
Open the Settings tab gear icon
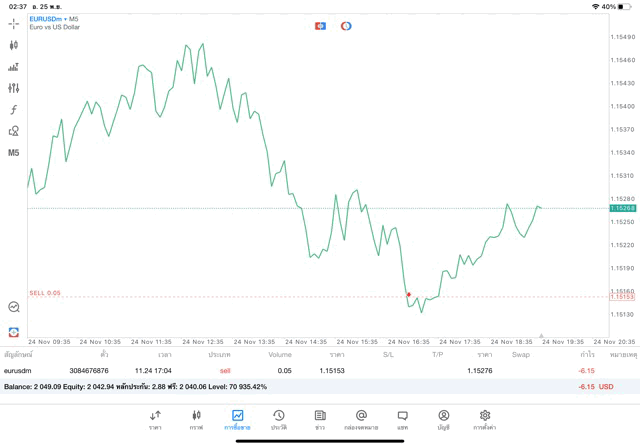485,419
